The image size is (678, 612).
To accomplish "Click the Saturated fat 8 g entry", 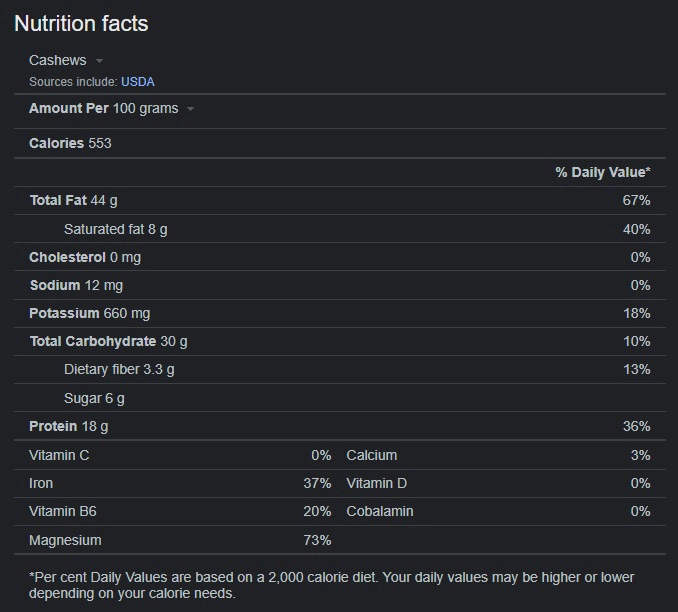I will pos(115,229).
